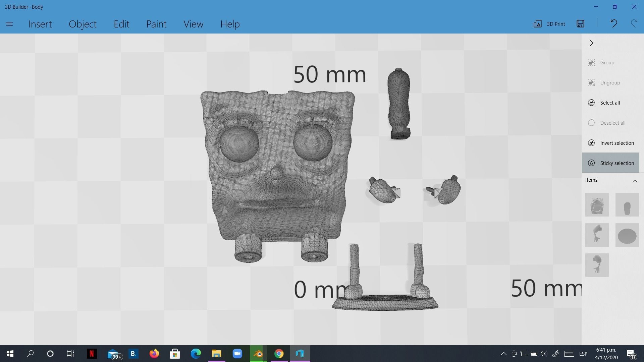
Task: Show hidden system tray icons
Action: pos(503,354)
